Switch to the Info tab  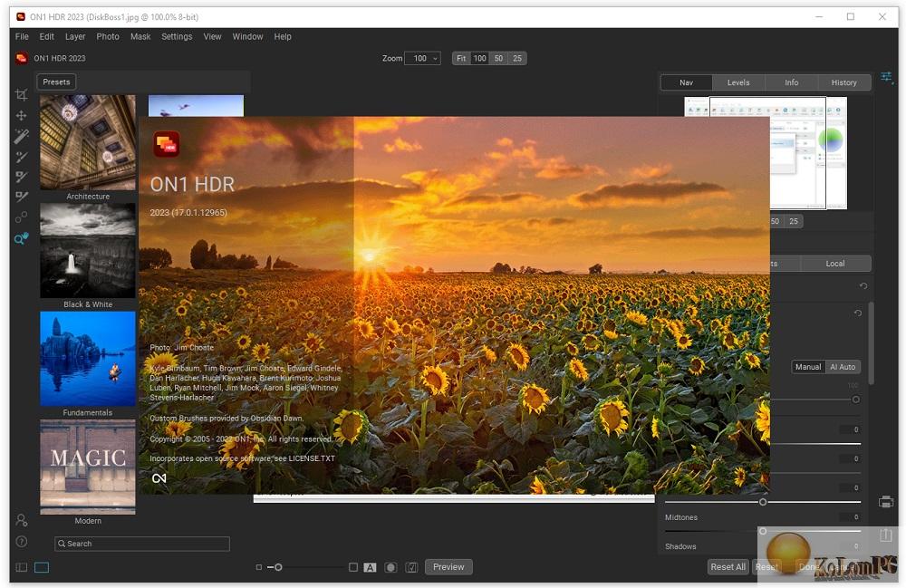792,82
